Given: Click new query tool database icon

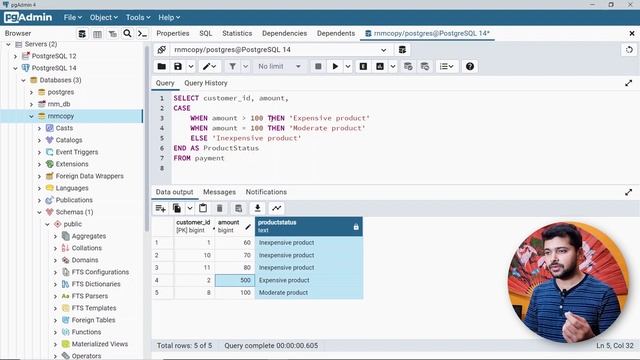Looking at the screenshot, I should click(402, 50).
